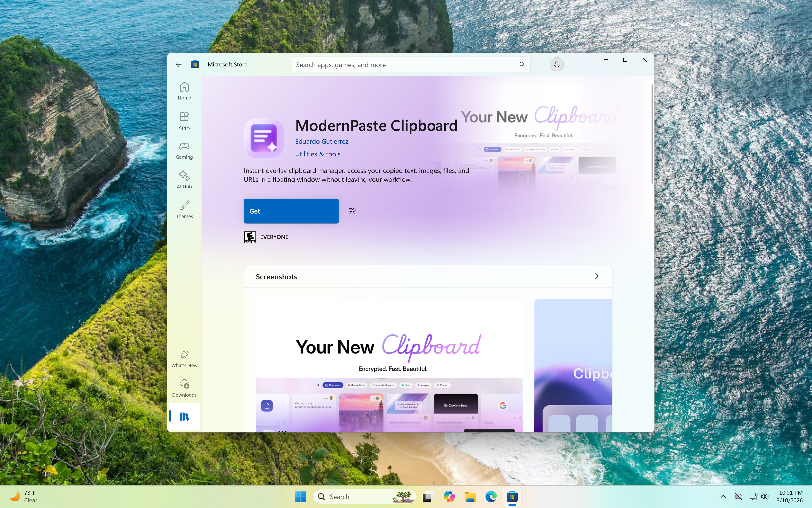Expand the Screenshots section chevron
Viewport: 812px width, 508px height.
(597, 276)
